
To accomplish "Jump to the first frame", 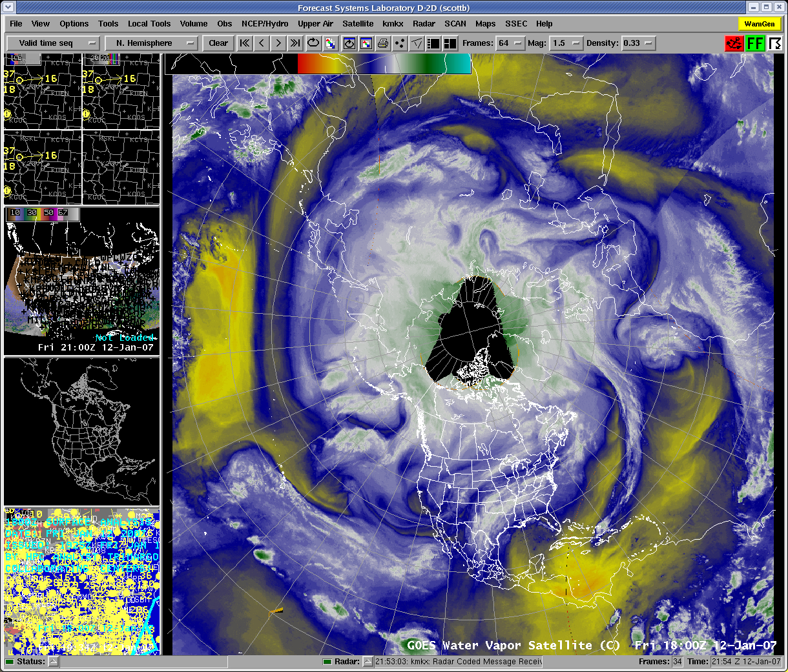I will 245,43.
